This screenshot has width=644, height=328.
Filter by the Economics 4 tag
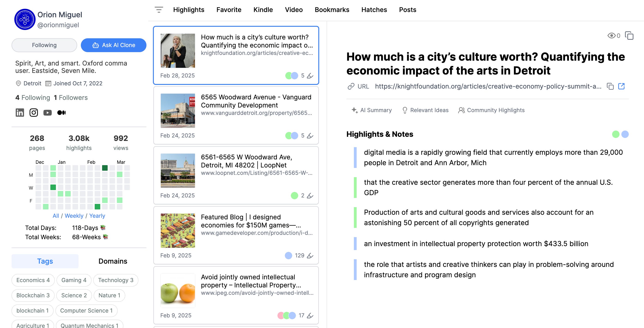point(33,280)
